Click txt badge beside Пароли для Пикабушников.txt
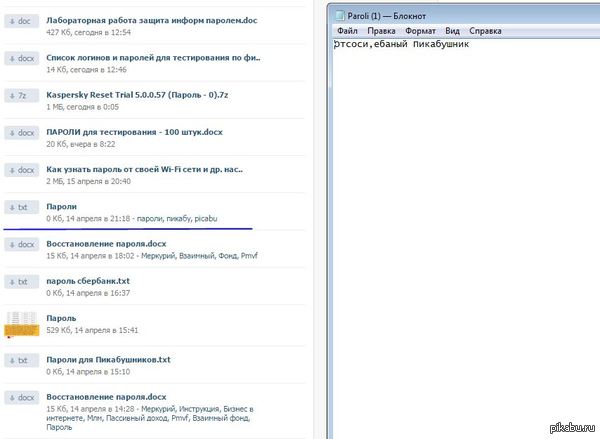This screenshot has width=600, height=439. (21, 360)
